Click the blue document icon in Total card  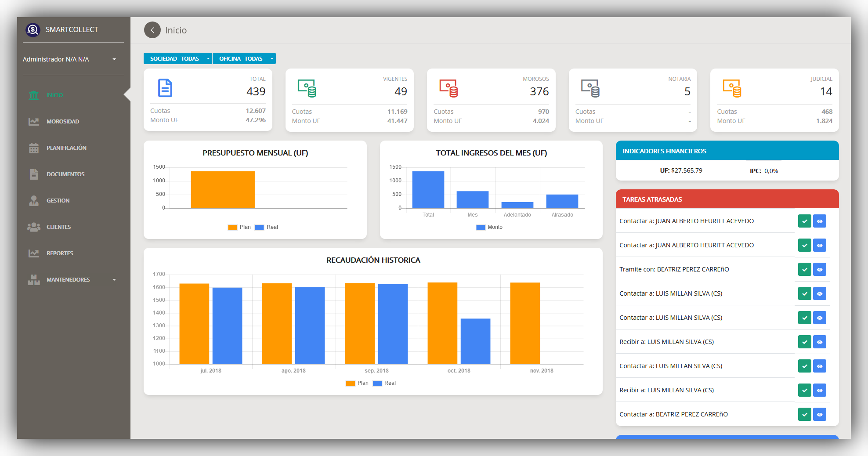[165, 88]
